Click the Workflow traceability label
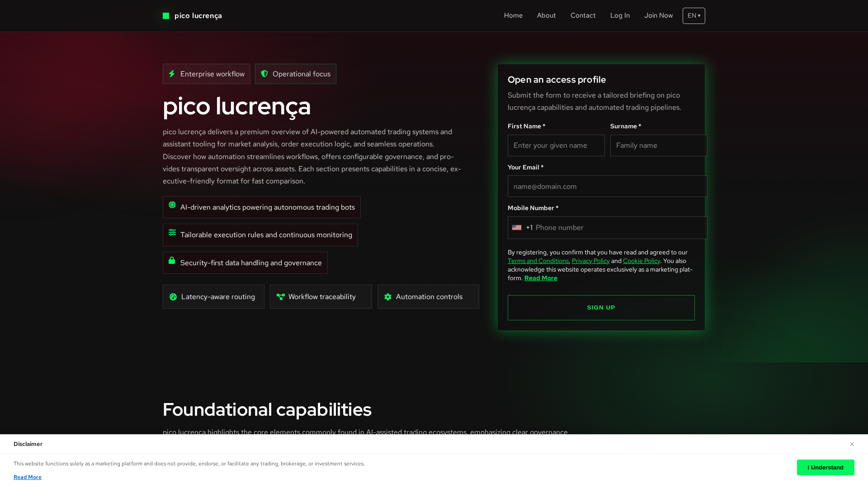This screenshot has width=868, height=488. point(322,297)
